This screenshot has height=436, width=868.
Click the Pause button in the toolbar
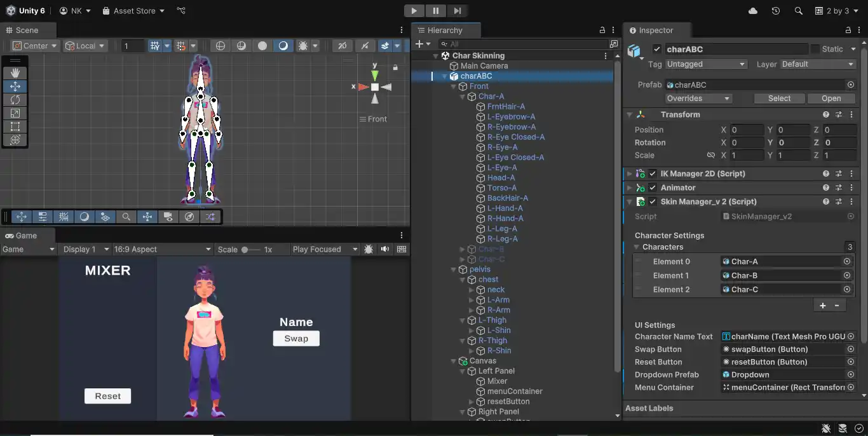(x=436, y=11)
